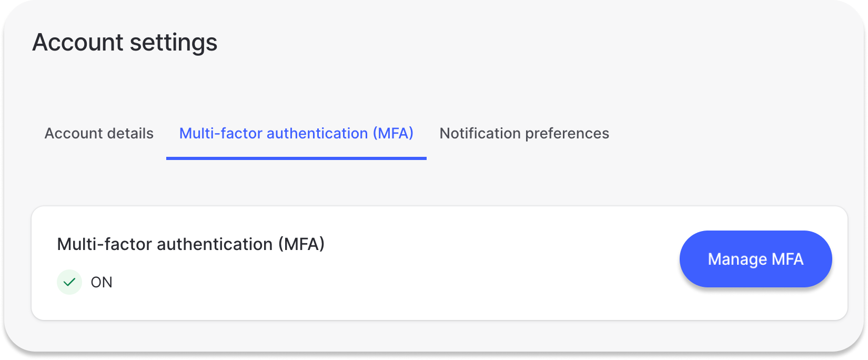Select the Multi-factor authentication (MFA) tab

[x=296, y=134]
